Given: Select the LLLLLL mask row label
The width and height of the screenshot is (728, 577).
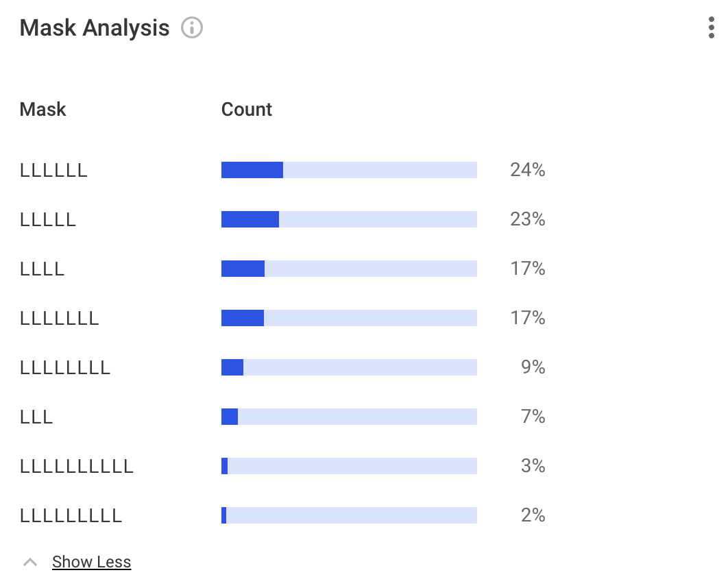Looking at the screenshot, I should coord(54,170).
